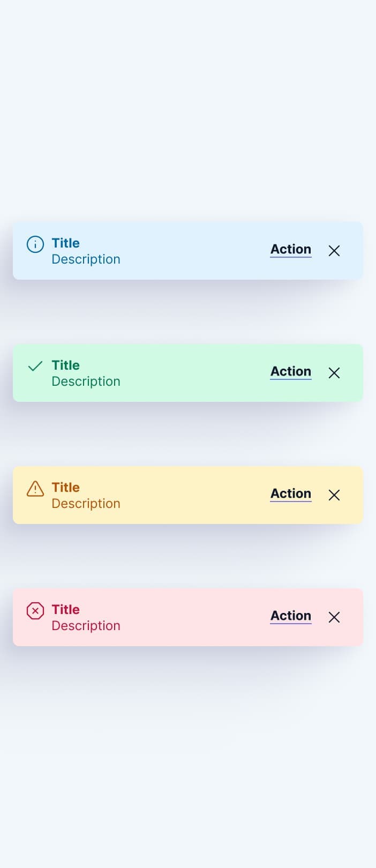Click the yellow alert's Title text
Screen dimensions: 376x868
tap(66, 488)
